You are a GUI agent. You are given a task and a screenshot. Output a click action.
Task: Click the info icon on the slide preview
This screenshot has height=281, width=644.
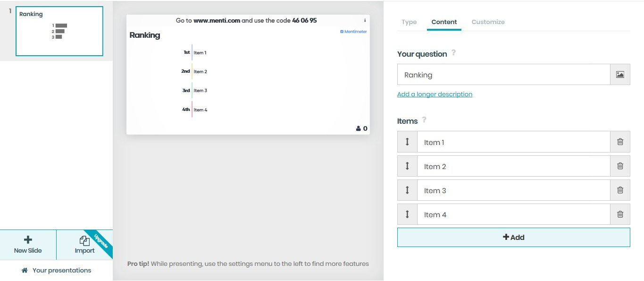(365, 20)
